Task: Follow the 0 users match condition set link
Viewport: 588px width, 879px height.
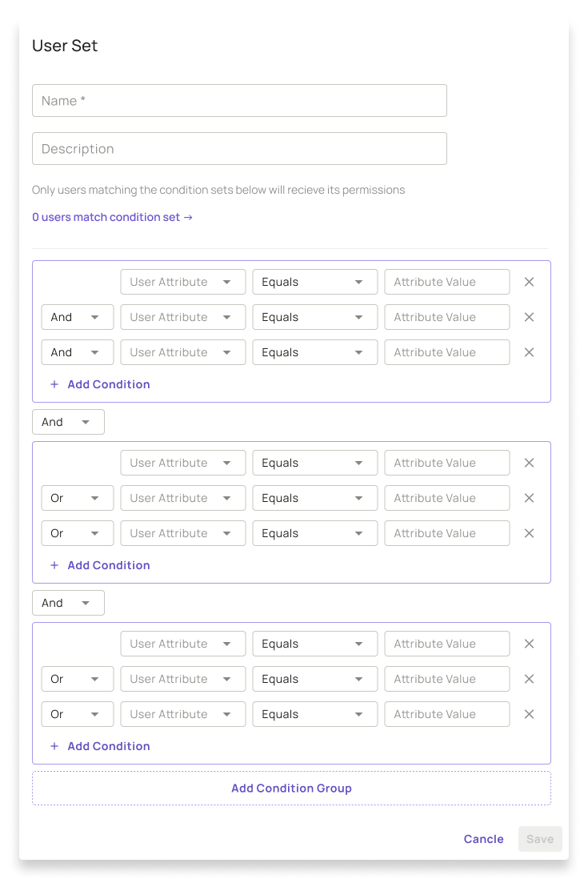Action: pyautogui.click(x=112, y=217)
